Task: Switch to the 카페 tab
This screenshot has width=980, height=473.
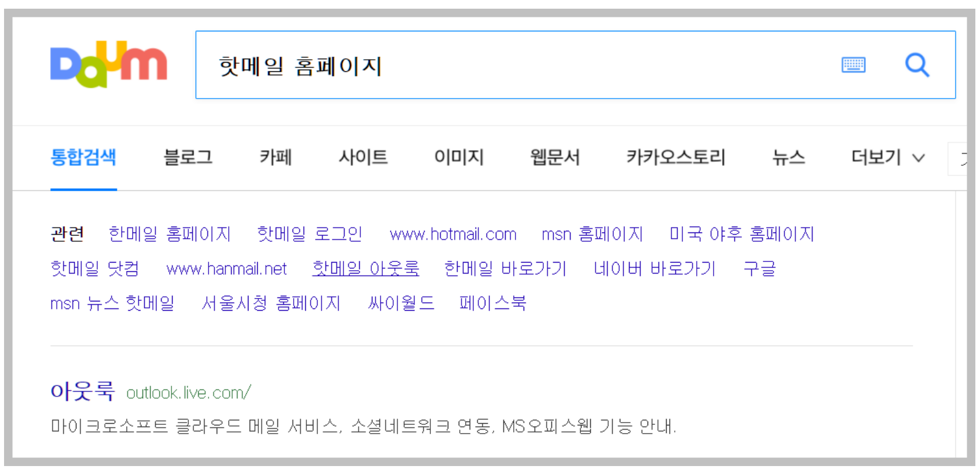Action: pyautogui.click(x=276, y=157)
